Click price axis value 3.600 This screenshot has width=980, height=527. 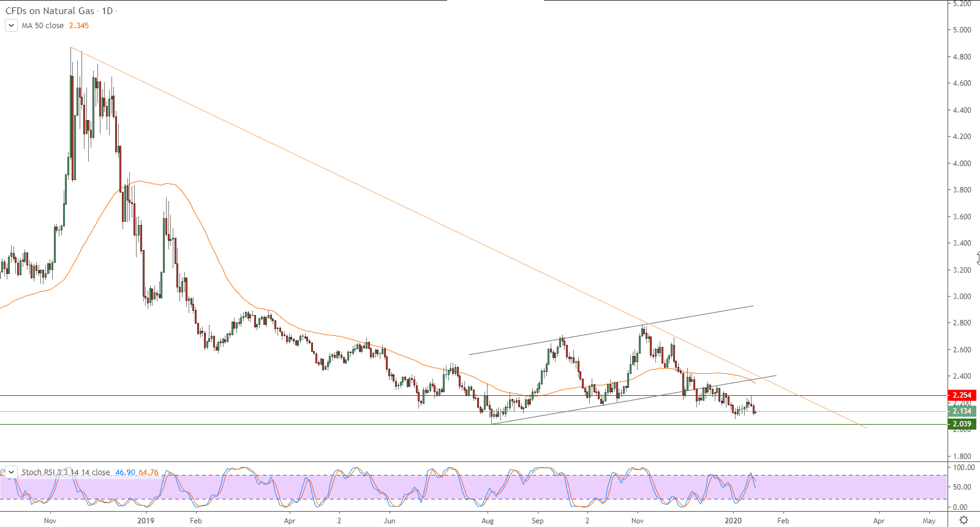coord(962,217)
